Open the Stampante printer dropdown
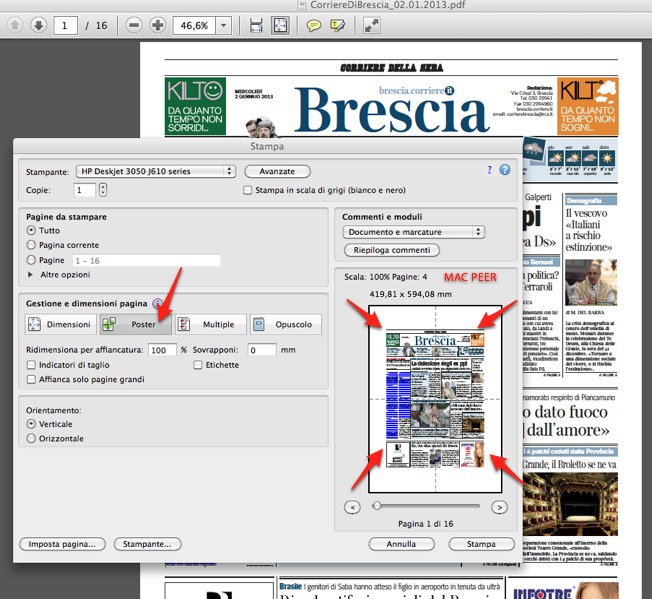 tap(156, 171)
